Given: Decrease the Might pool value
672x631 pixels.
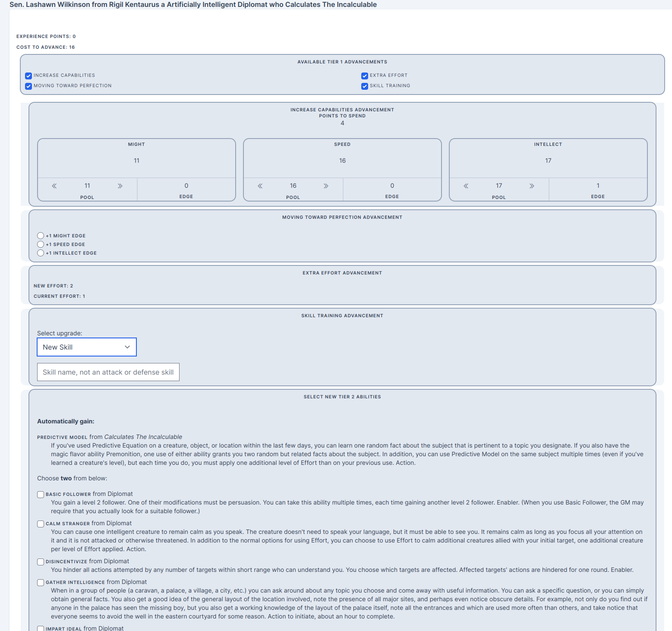Looking at the screenshot, I should (54, 186).
